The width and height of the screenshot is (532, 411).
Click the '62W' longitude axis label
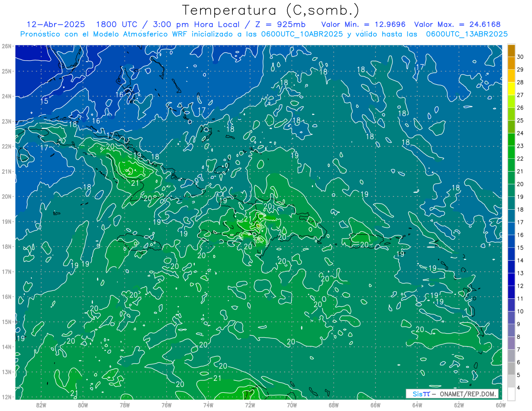[459, 405]
